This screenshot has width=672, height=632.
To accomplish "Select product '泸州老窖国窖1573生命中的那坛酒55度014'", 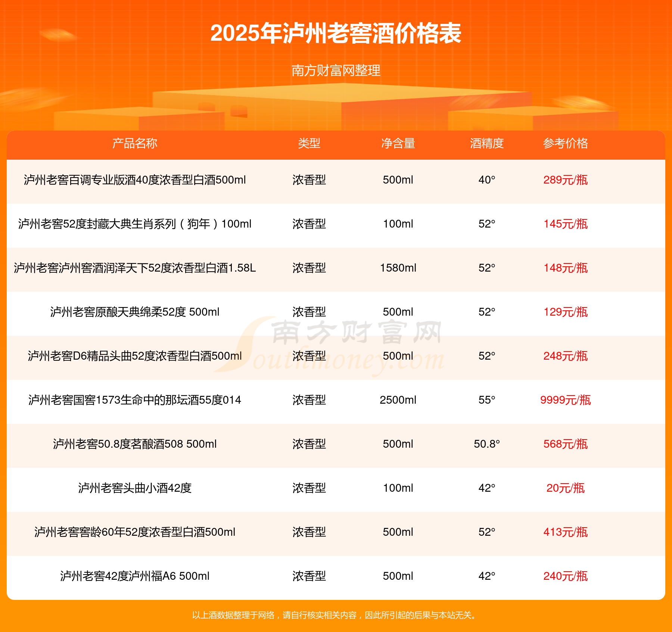I will [135, 400].
